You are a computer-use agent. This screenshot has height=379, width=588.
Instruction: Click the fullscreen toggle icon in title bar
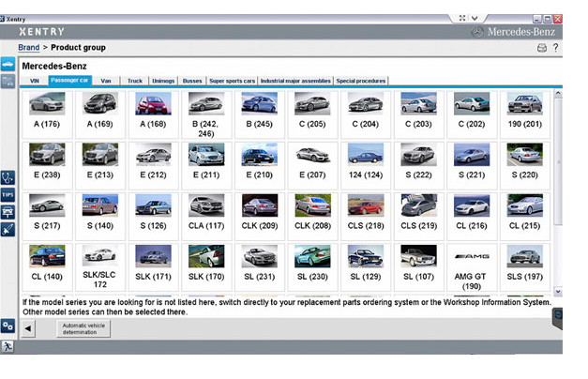[x=462, y=18]
